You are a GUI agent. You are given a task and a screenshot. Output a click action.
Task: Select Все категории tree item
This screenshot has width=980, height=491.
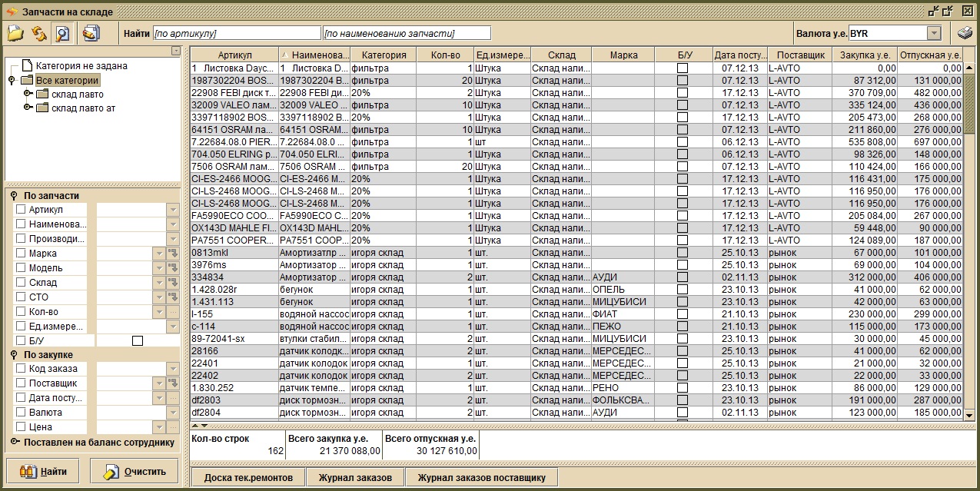68,80
